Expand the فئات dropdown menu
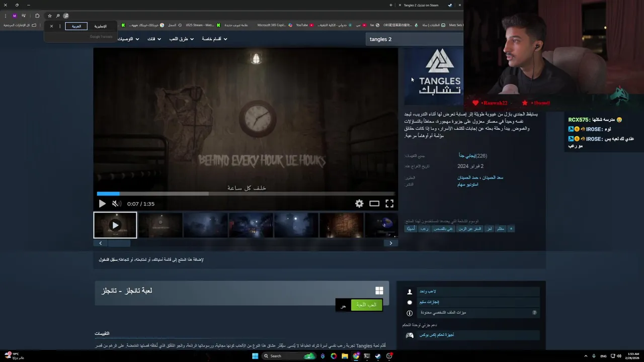 [x=154, y=39]
